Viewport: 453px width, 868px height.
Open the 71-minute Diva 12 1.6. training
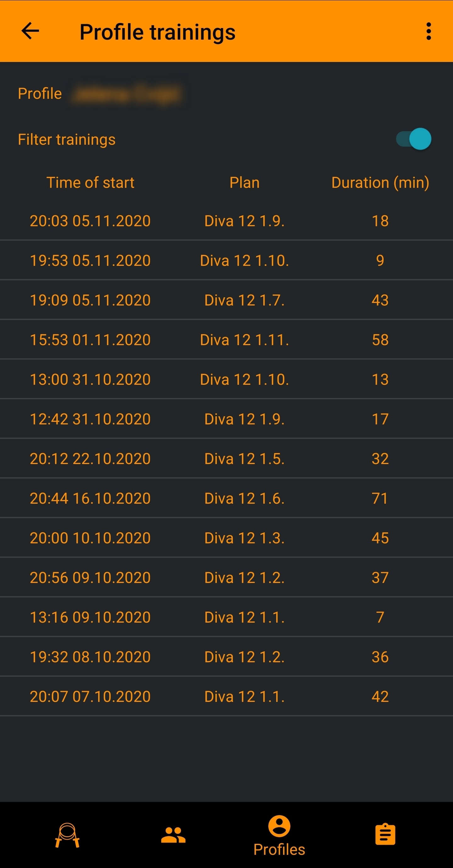[226, 498]
